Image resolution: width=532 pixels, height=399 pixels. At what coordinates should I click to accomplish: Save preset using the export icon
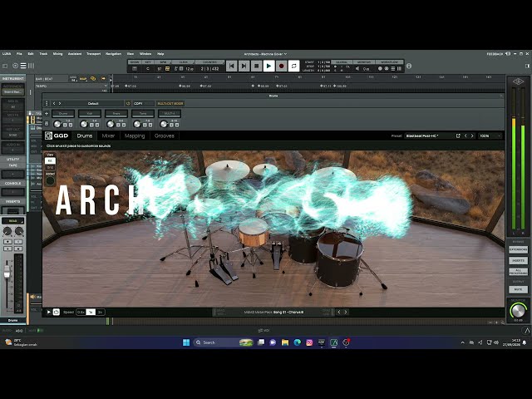click(x=458, y=135)
